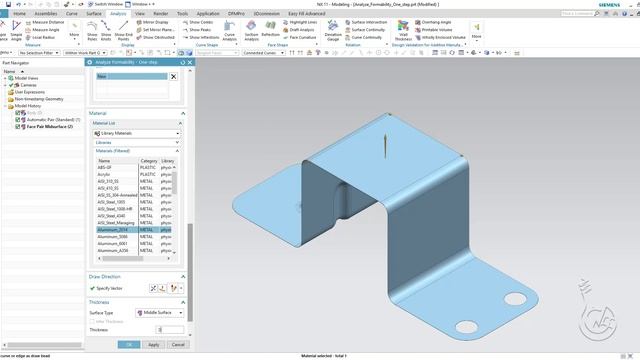Click the Overhang Angle tool
This screenshot has height=360, width=640.
click(433, 22)
